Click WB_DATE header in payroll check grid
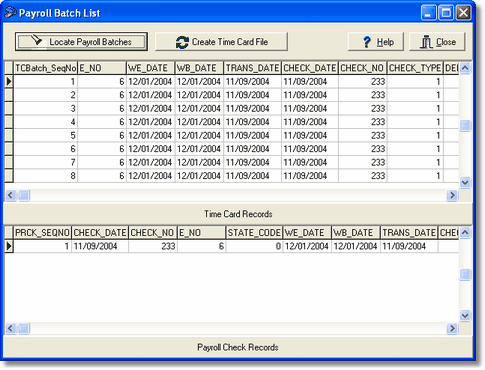Viewport: 485px width, 370px height. click(x=356, y=233)
